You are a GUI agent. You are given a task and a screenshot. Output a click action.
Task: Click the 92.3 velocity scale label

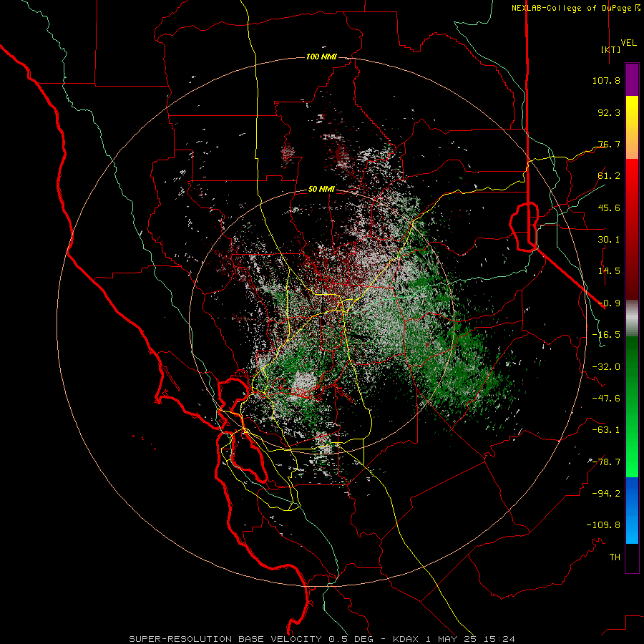(609, 112)
